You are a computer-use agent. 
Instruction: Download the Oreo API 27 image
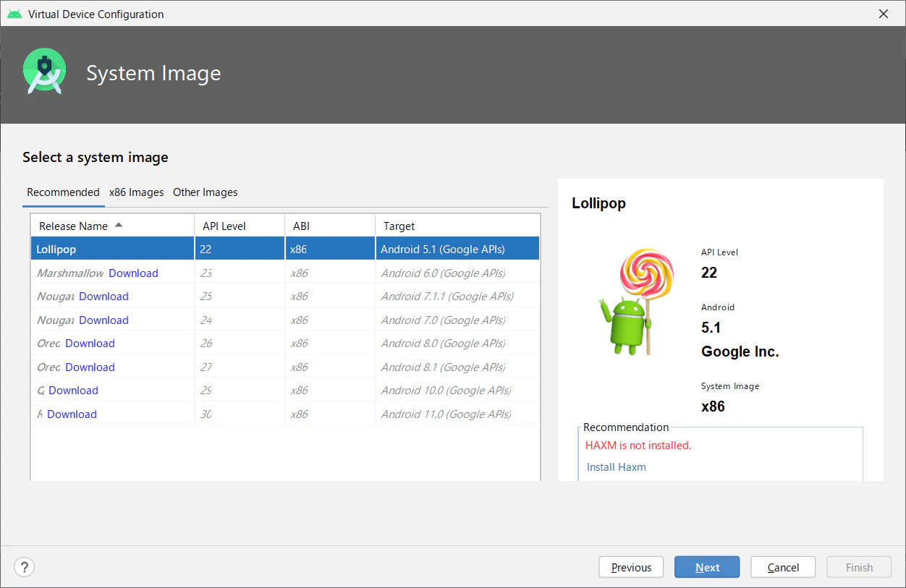click(x=90, y=367)
